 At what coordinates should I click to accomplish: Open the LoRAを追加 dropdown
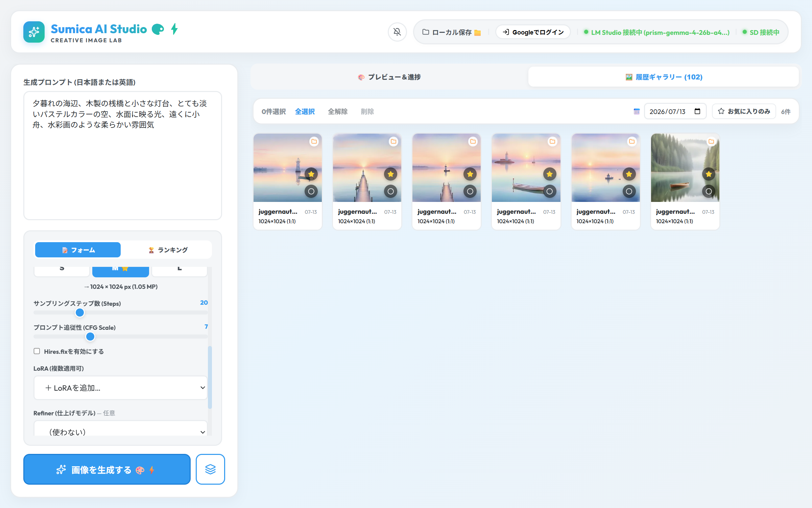(x=121, y=388)
